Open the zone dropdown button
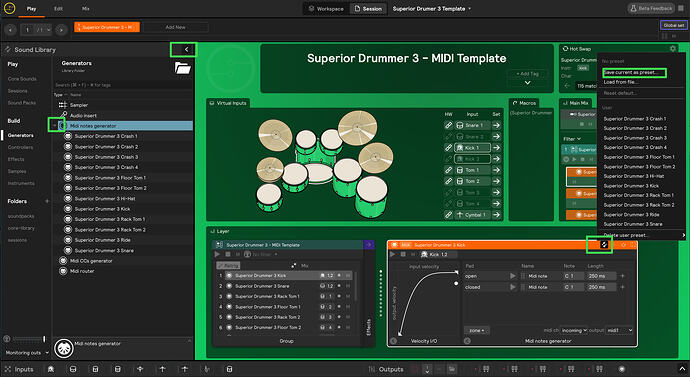 [477, 330]
